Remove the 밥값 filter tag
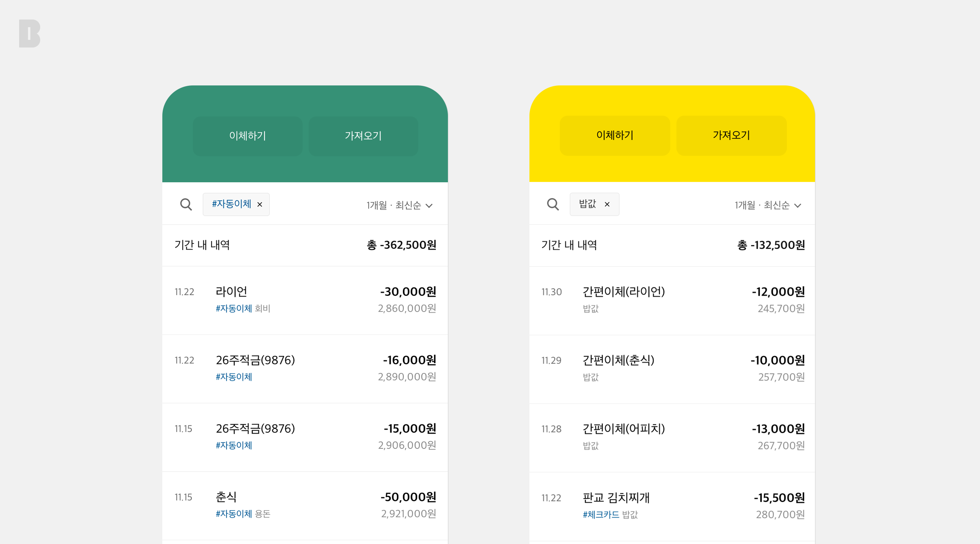 (607, 204)
